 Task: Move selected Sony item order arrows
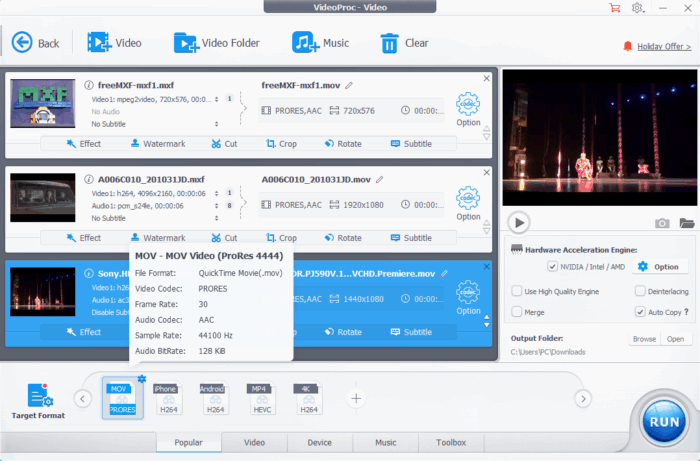click(x=487, y=321)
